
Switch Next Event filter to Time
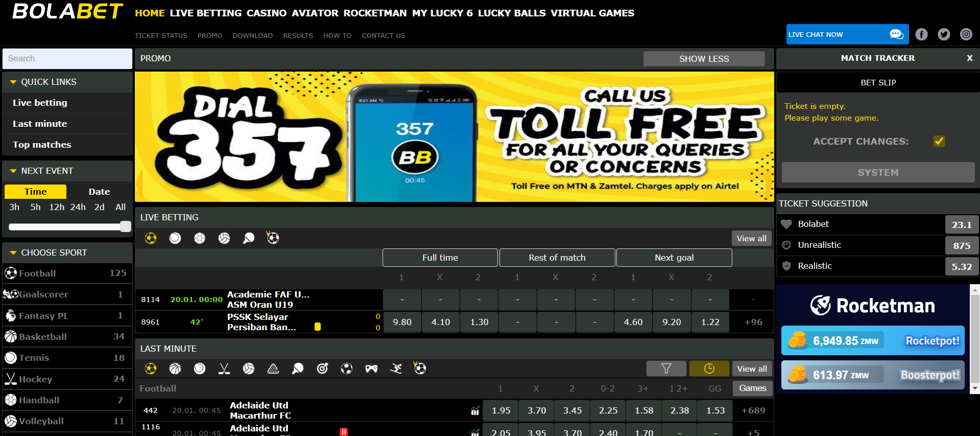(x=36, y=192)
